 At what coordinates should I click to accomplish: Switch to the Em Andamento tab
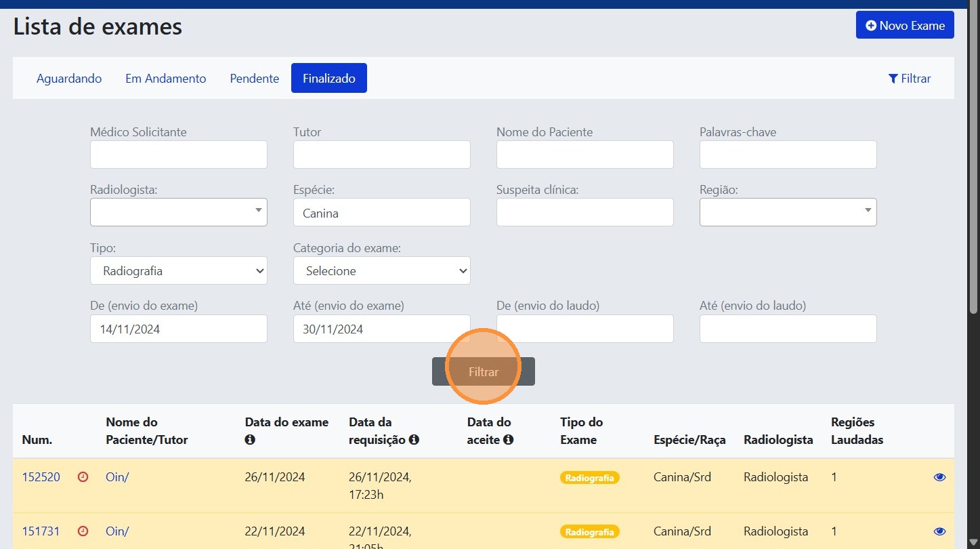click(166, 79)
